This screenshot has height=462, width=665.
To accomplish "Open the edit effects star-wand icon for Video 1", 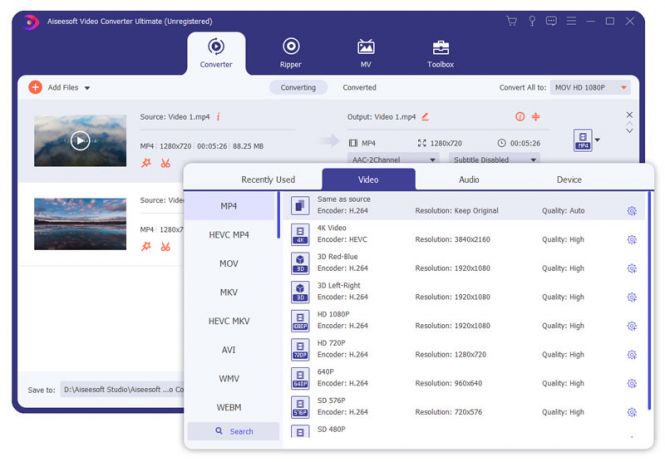I will [146, 163].
